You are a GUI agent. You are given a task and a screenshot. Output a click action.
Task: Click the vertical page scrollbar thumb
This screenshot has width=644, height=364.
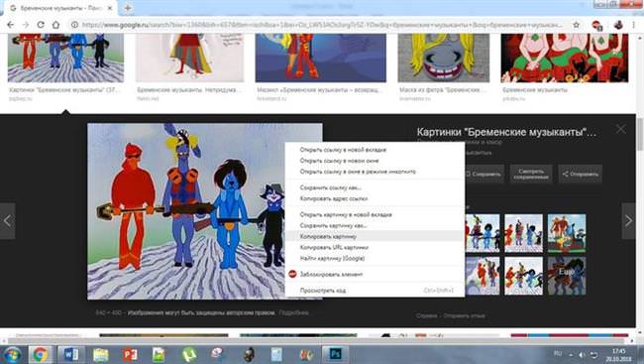[640, 135]
